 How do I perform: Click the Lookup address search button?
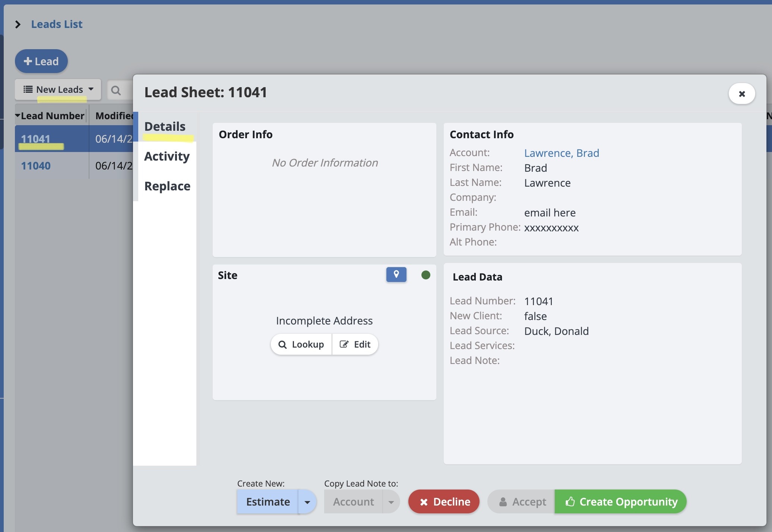tap(301, 344)
